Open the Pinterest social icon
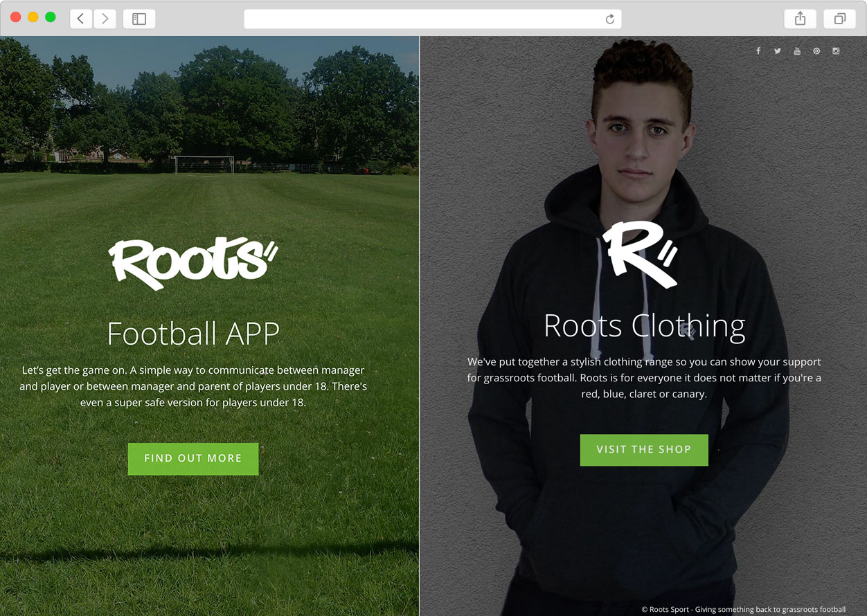 coord(816,51)
